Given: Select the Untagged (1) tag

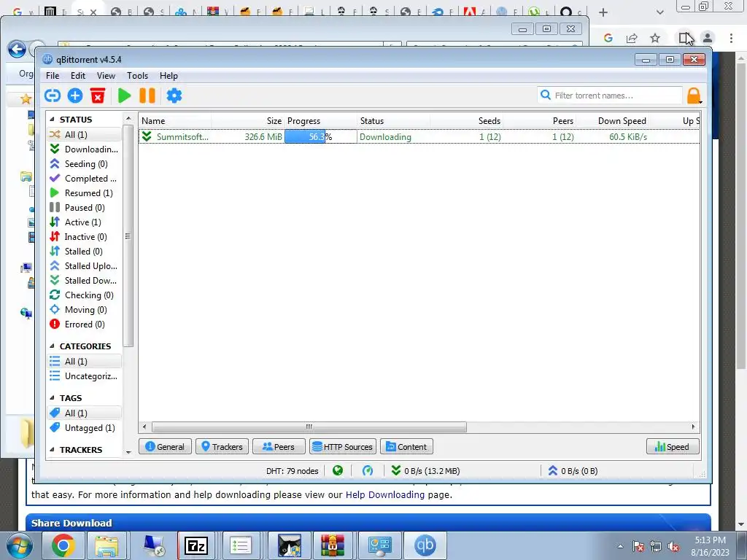Looking at the screenshot, I should tap(85, 428).
